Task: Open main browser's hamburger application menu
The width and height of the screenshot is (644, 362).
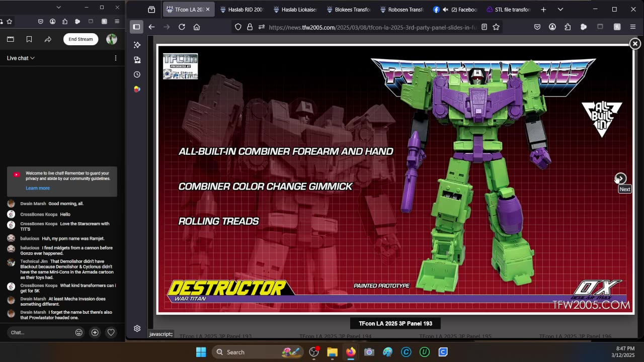Action: (x=633, y=27)
